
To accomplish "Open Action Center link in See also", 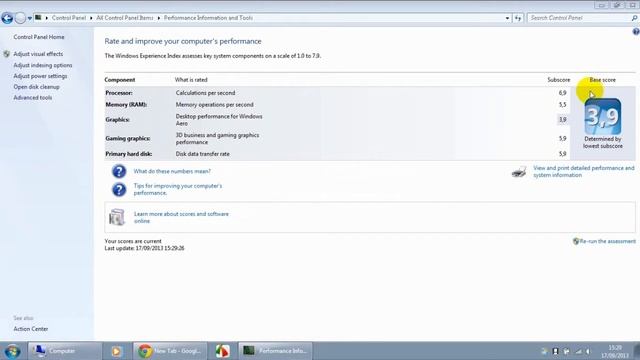I will pos(31,329).
